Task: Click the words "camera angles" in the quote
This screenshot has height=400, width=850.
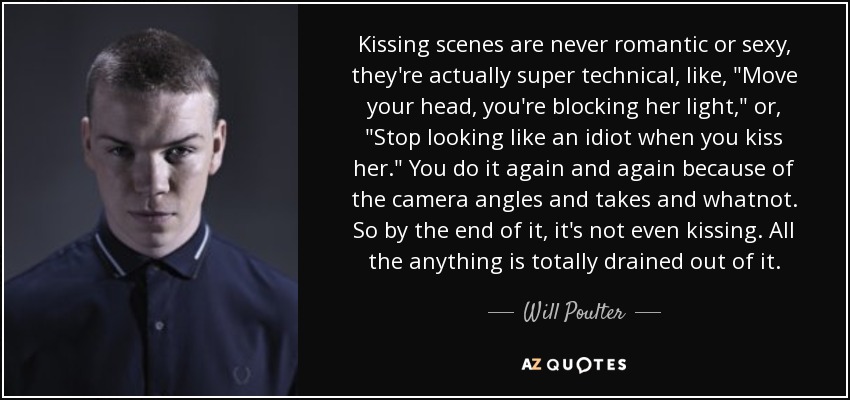Action: (467, 200)
